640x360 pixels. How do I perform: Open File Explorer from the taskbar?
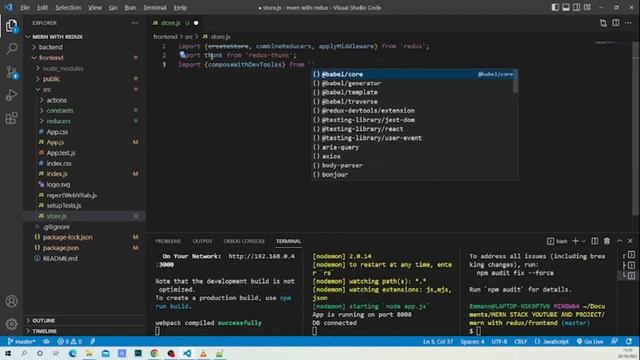click(x=89, y=353)
